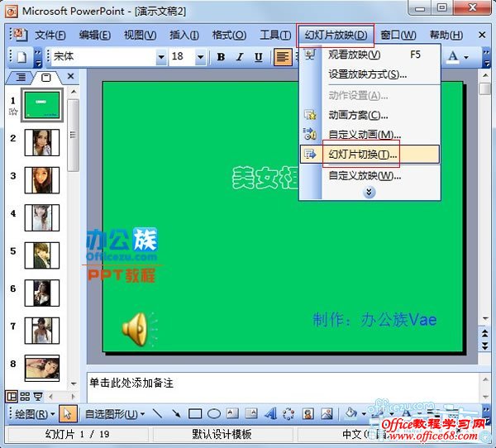Select the Select Objects arrow tool
Screen dimensions: 496x448
point(68,414)
